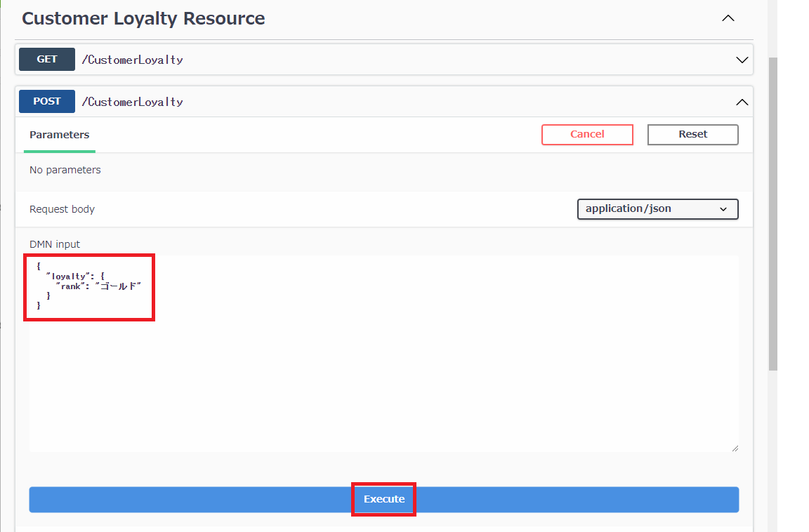
Task: Click the GET method badge
Action: pos(47,59)
